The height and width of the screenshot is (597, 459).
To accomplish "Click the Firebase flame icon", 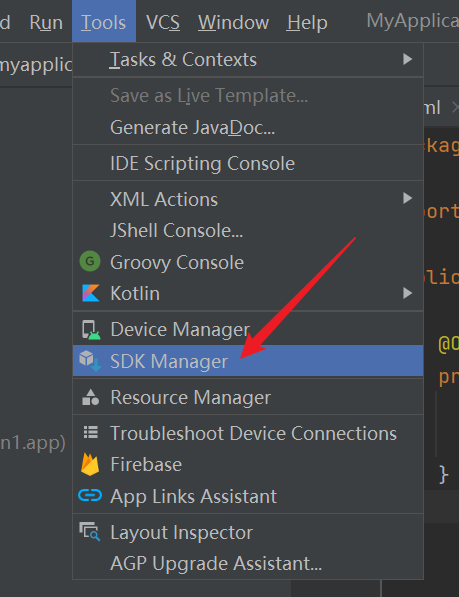I will (90, 465).
